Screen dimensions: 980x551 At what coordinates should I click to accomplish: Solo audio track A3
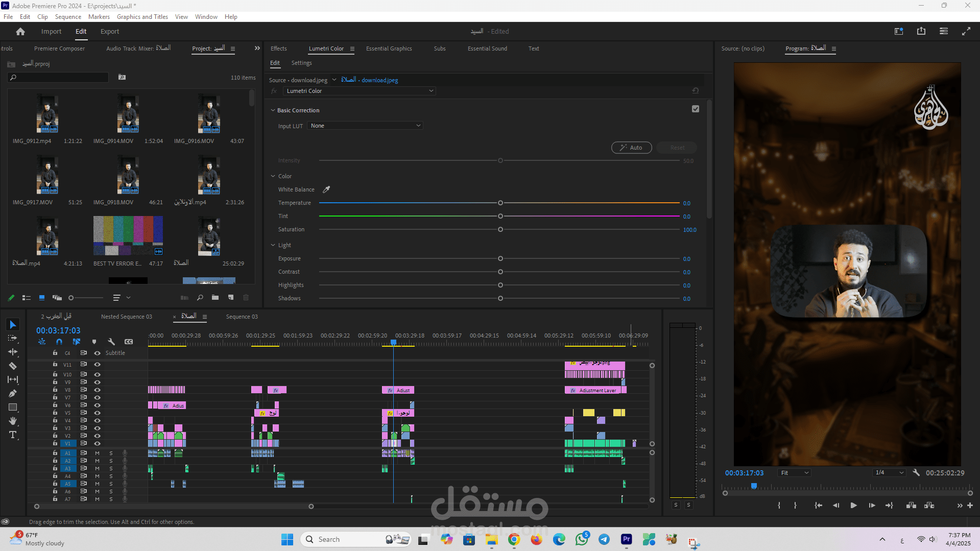click(111, 469)
